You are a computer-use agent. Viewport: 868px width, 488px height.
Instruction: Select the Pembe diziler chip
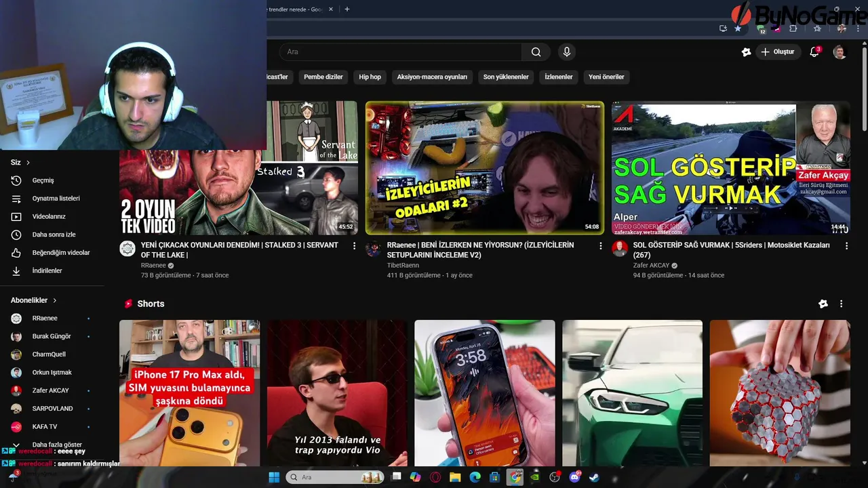(x=323, y=77)
